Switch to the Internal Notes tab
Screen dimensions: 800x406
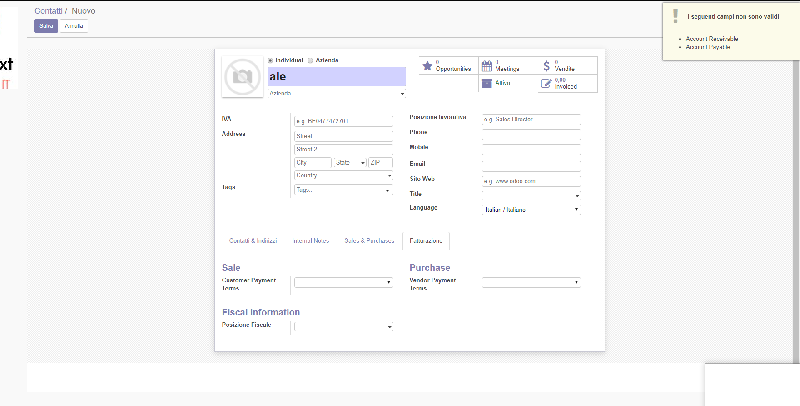click(x=311, y=241)
